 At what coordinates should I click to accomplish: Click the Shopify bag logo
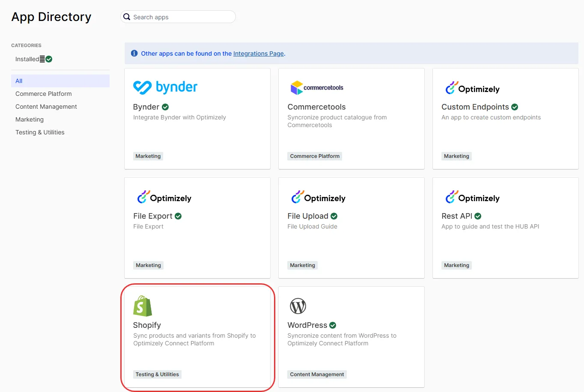point(143,306)
